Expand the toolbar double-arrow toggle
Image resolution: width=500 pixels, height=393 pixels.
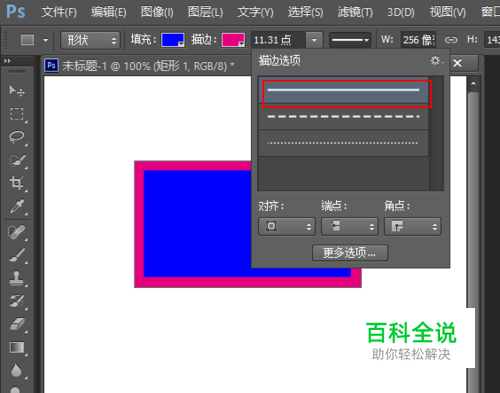7,61
